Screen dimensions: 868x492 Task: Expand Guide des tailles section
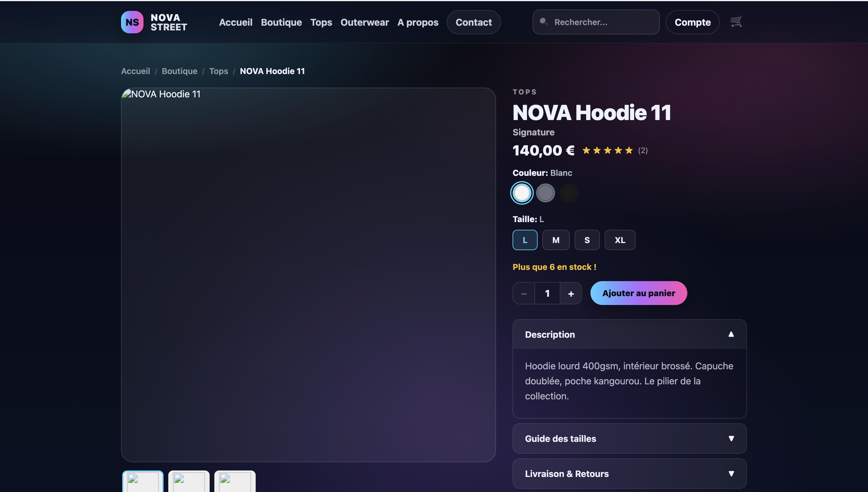[x=629, y=438]
